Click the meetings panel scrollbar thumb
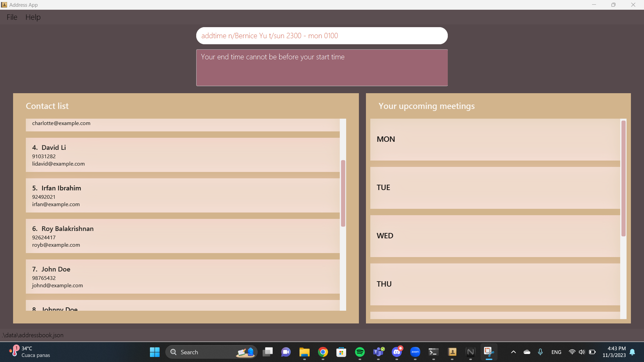The height and width of the screenshot is (362, 644). (x=623, y=178)
